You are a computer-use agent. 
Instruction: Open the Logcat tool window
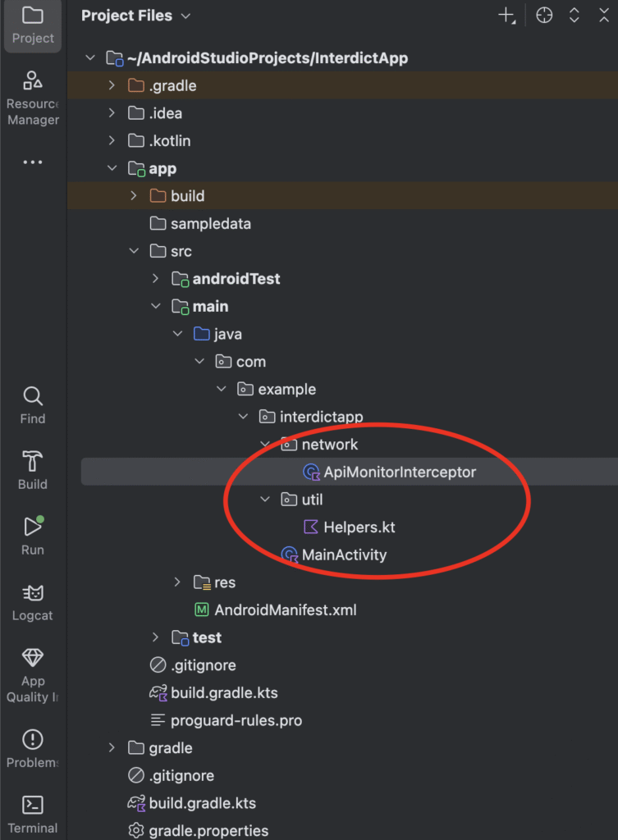(32, 601)
